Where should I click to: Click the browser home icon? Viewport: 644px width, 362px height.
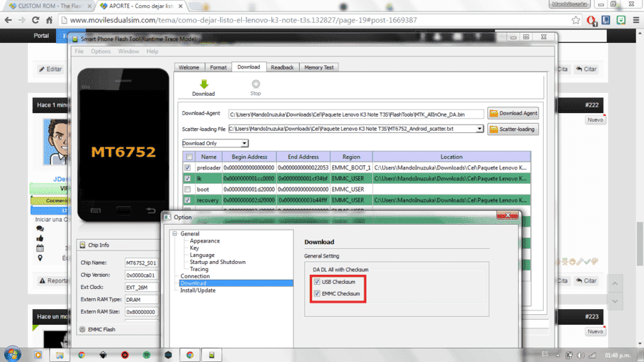pyautogui.click(x=49, y=20)
